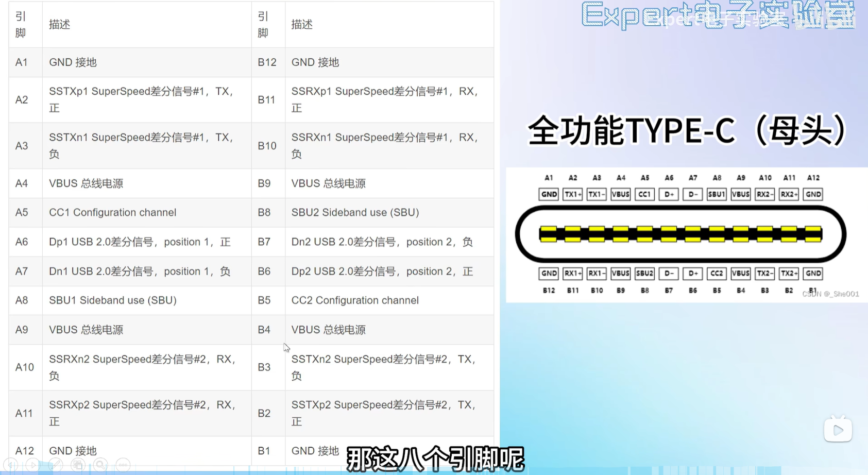
Task: Click the TX1+ pin label box
Action: [x=572, y=194]
